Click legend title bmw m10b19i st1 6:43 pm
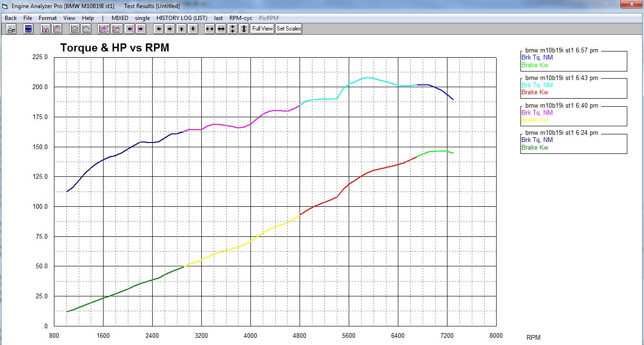 [561, 78]
